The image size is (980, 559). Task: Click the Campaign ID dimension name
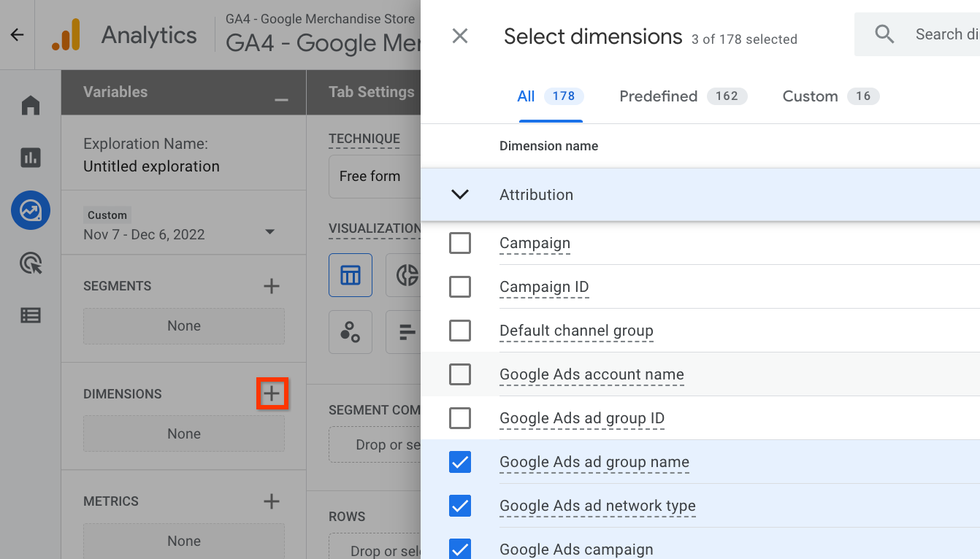544,288
